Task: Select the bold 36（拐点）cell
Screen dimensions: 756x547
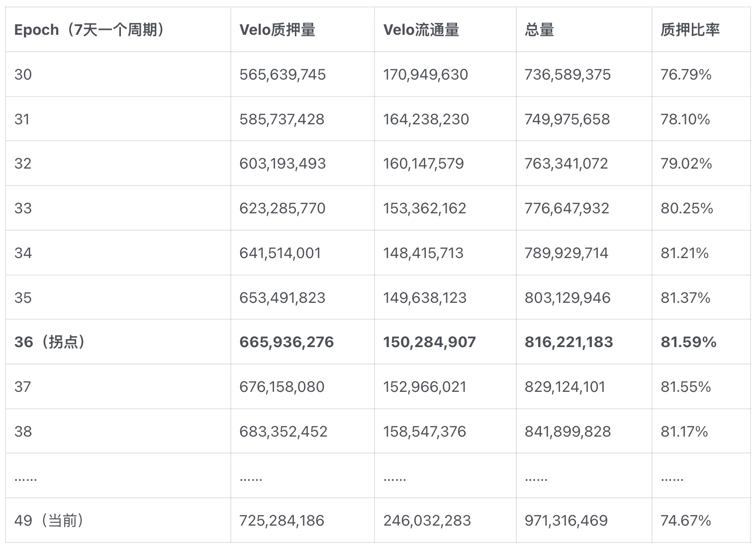Action: pyautogui.click(x=50, y=342)
